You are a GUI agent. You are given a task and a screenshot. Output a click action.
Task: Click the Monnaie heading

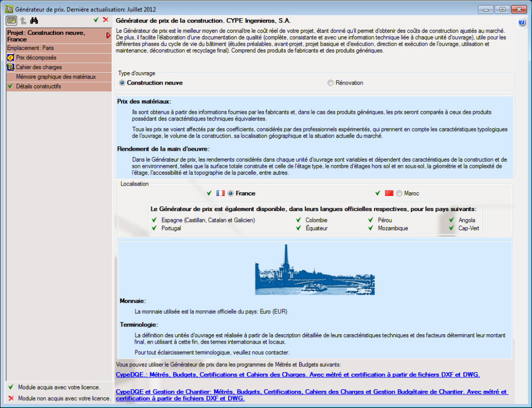(132, 301)
